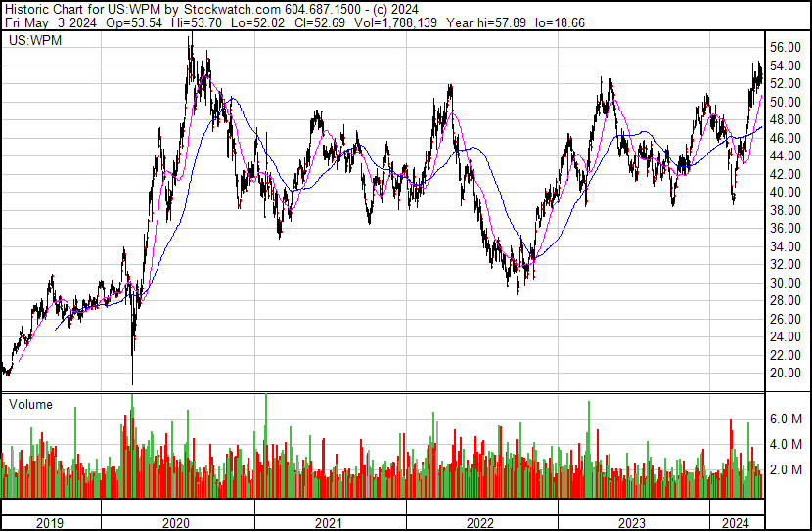The width and height of the screenshot is (812, 531).
Task: Click the 2024 label on time axis
Action: pyautogui.click(x=736, y=523)
